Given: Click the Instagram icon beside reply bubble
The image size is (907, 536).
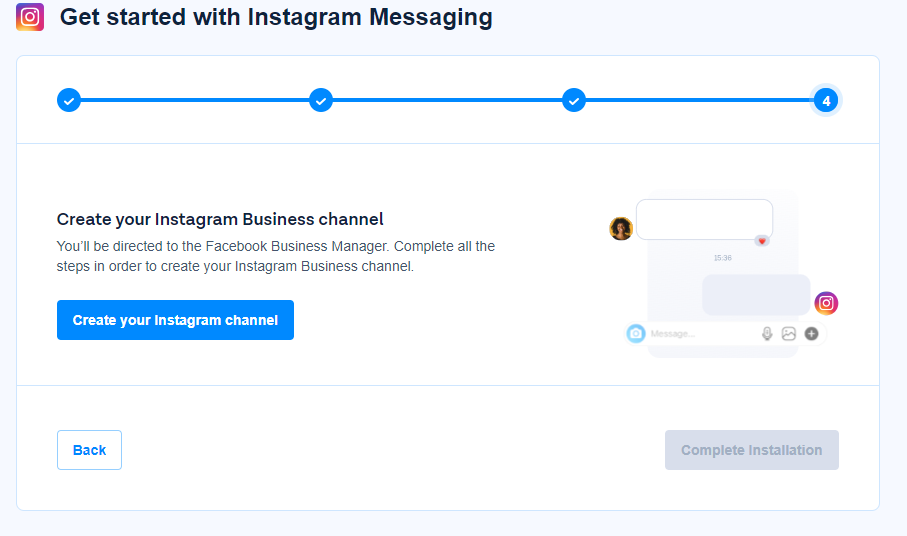Looking at the screenshot, I should (826, 303).
